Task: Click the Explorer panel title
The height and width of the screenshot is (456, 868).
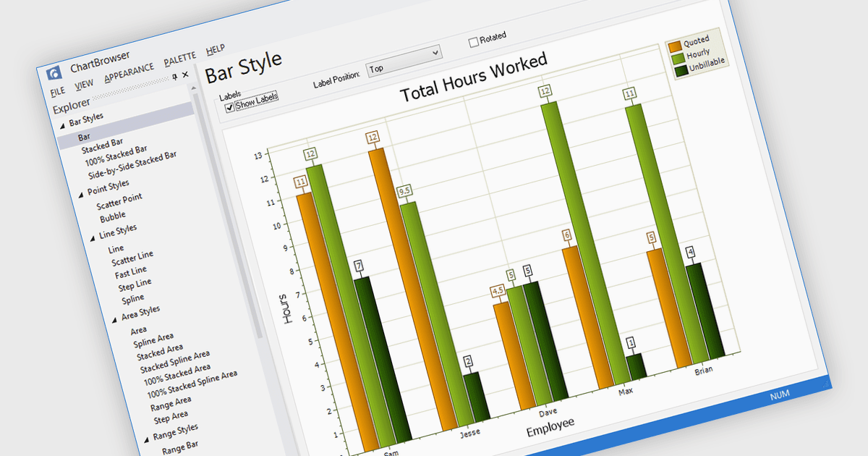Action: click(72, 107)
